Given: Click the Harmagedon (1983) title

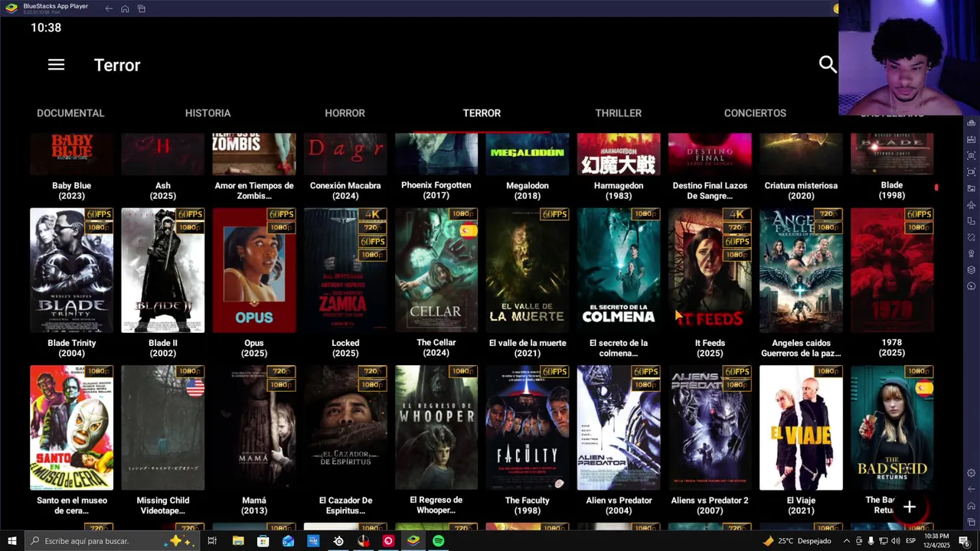Looking at the screenshot, I should click(x=619, y=191).
